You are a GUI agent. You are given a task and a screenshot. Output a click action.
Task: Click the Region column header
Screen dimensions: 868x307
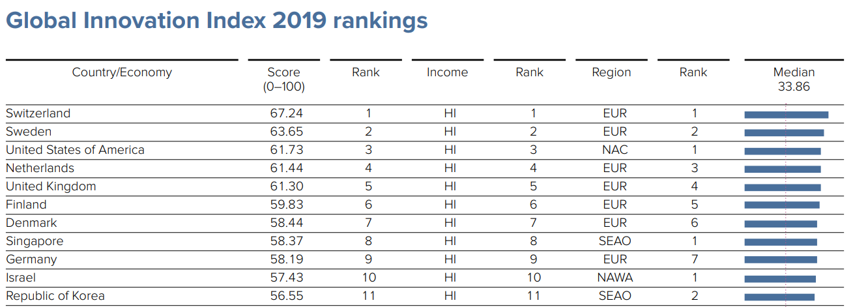click(x=611, y=72)
